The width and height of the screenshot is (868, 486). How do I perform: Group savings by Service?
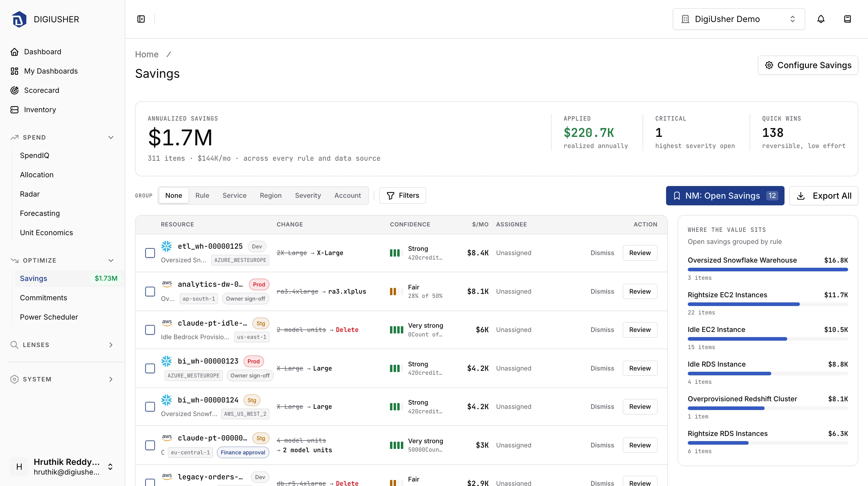point(234,195)
